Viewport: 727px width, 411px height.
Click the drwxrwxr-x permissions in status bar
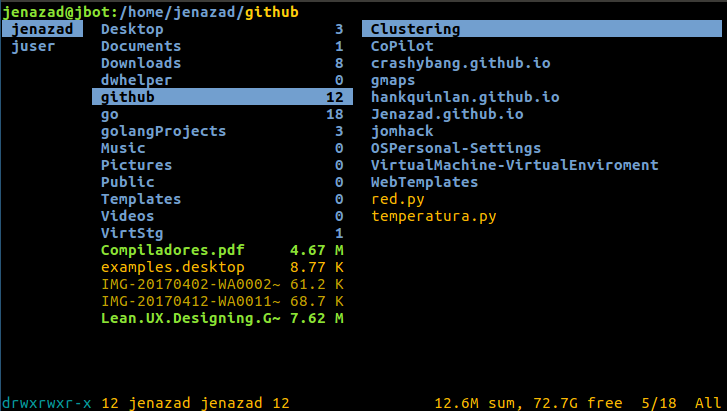47,403
